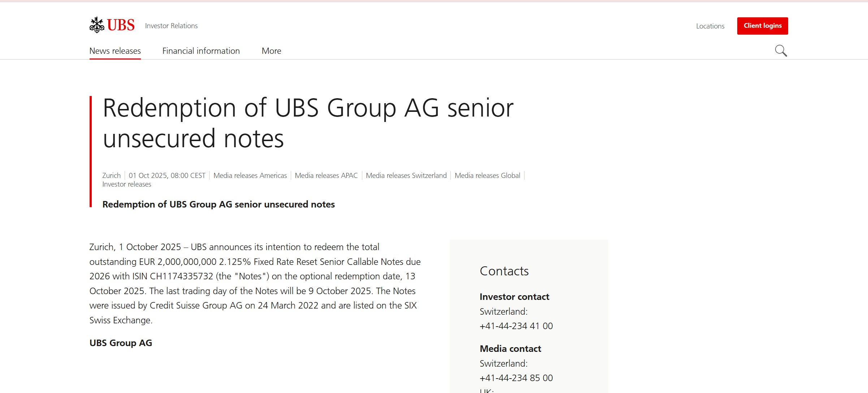Click the Media releases Americas tag
Viewport: 868px width, 393px height.
click(250, 175)
